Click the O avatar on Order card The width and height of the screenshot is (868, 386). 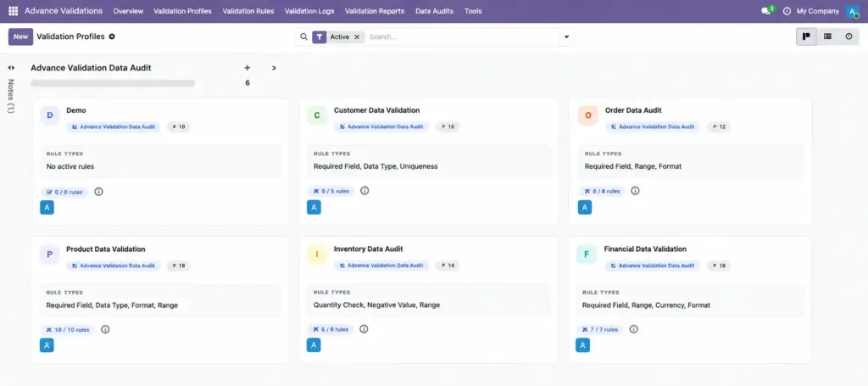588,115
